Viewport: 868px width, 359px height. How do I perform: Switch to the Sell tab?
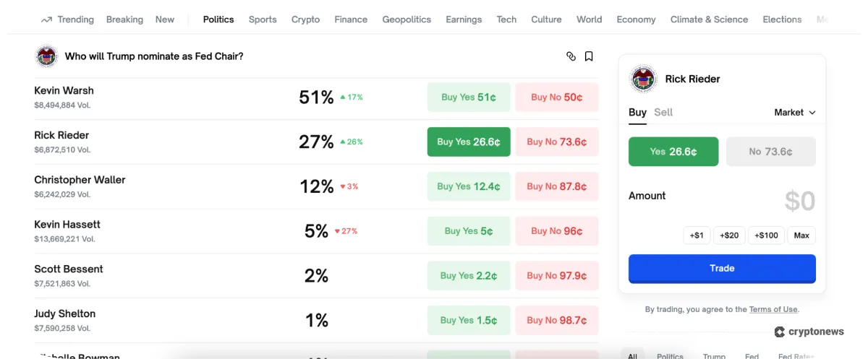(x=663, y=112)
